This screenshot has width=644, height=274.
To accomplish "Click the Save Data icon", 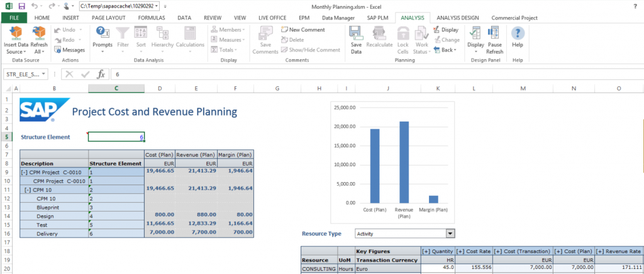I will click(x=356, y=33).
